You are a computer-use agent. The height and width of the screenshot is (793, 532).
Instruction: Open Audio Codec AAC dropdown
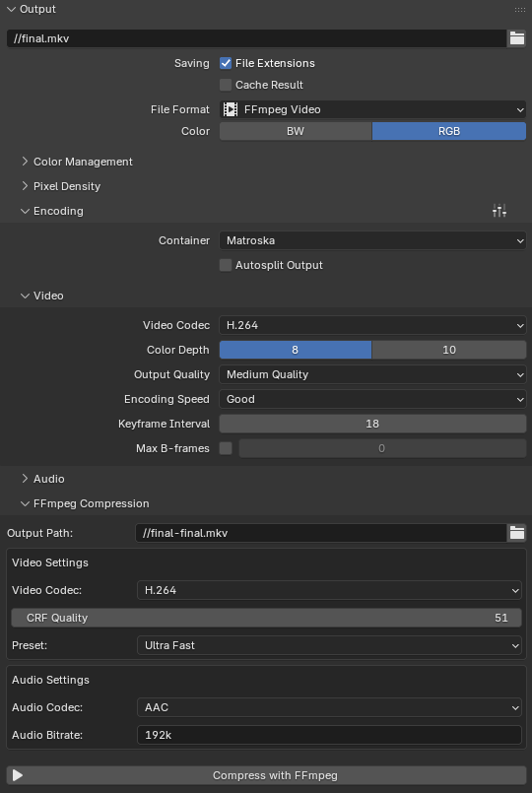click(x=329, y=707)
